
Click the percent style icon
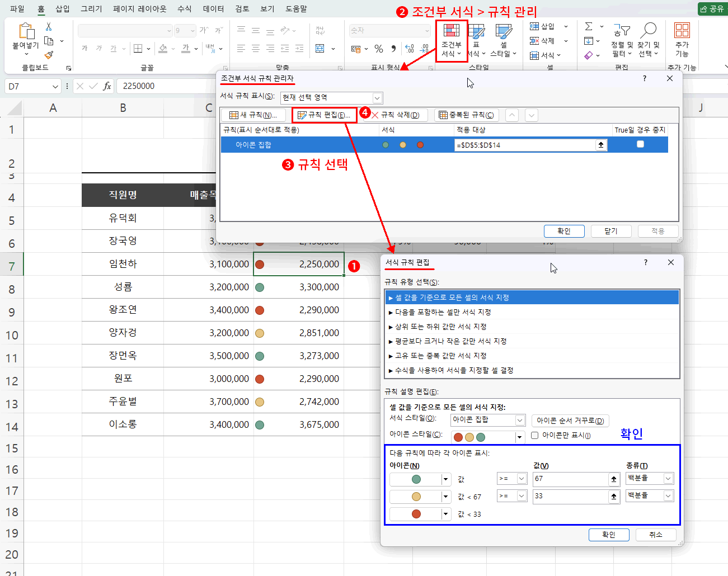pos(379,49)
